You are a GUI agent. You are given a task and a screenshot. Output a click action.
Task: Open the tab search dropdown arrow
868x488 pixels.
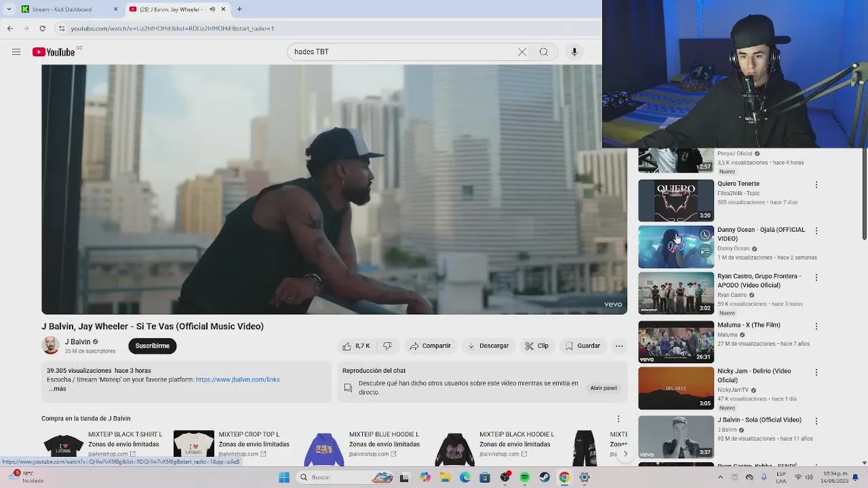pos(9,9)
